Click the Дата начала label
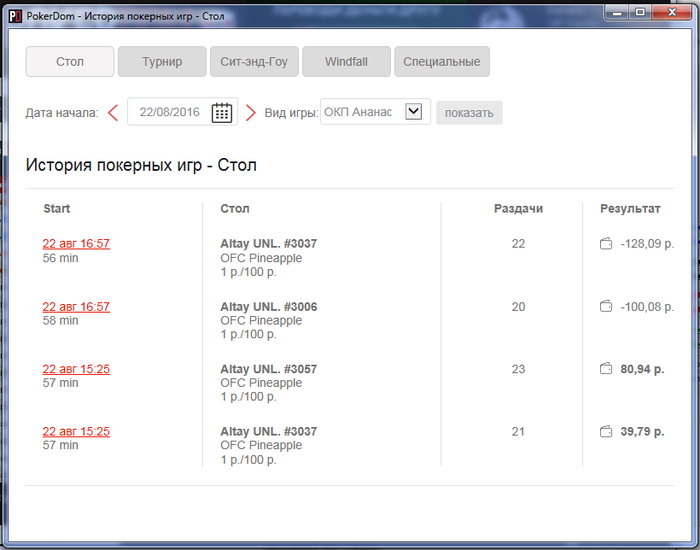This screenshot has height=550, width=700. (62, 113)
